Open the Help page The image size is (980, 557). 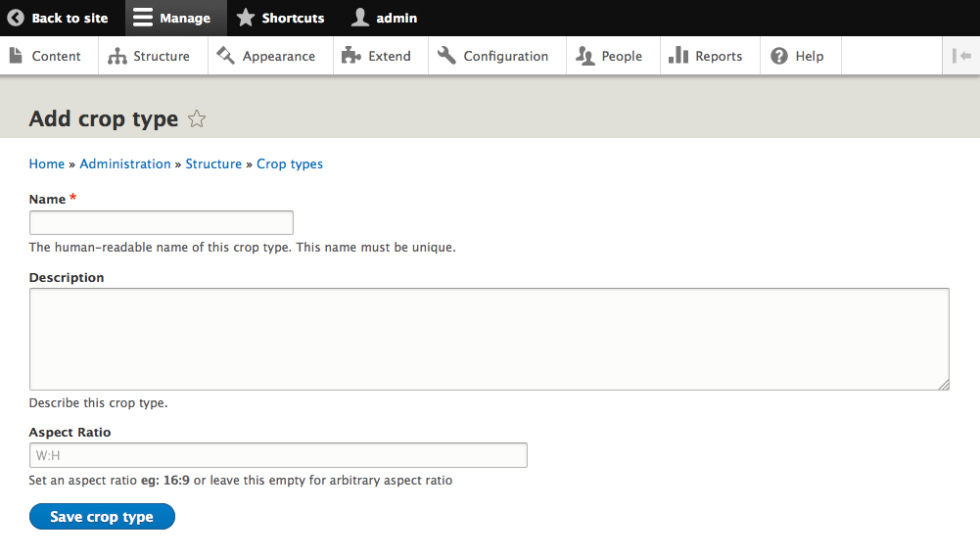(x=797, y=56)
